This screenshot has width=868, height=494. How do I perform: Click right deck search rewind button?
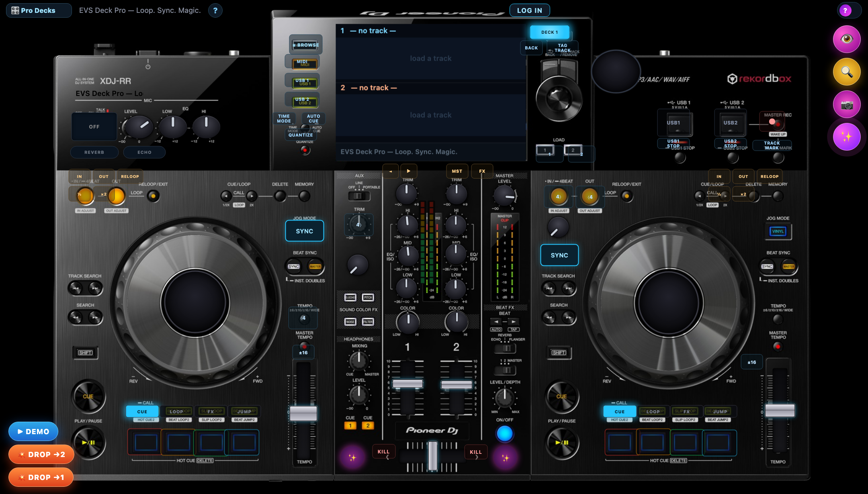549,317
